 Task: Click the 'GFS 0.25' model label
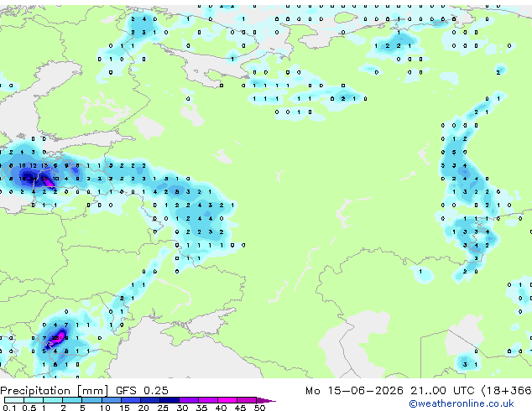(142, 391)
